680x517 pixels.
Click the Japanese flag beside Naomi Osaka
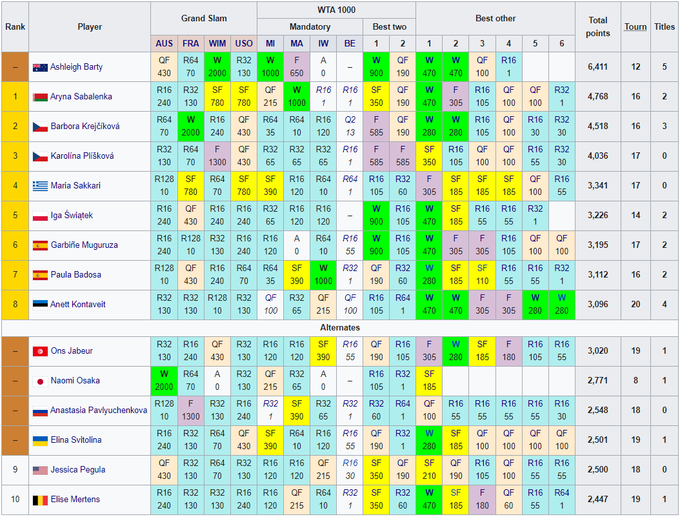click(40, 380)
